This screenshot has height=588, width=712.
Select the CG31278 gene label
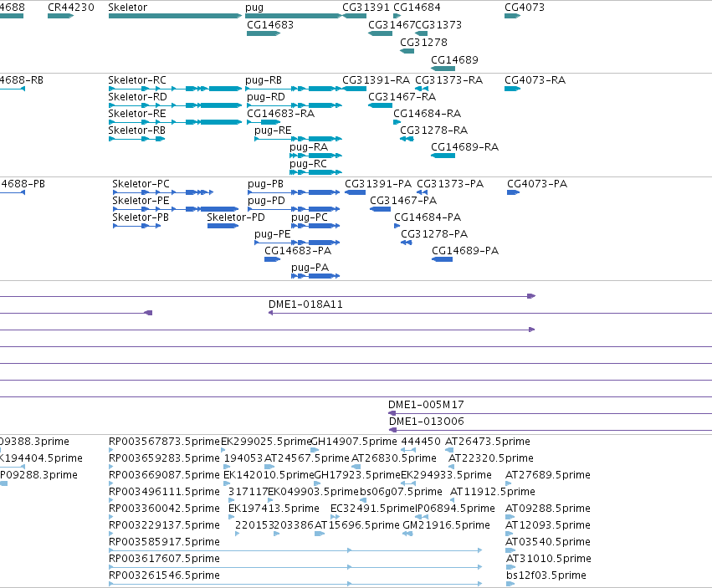point(423,42)
